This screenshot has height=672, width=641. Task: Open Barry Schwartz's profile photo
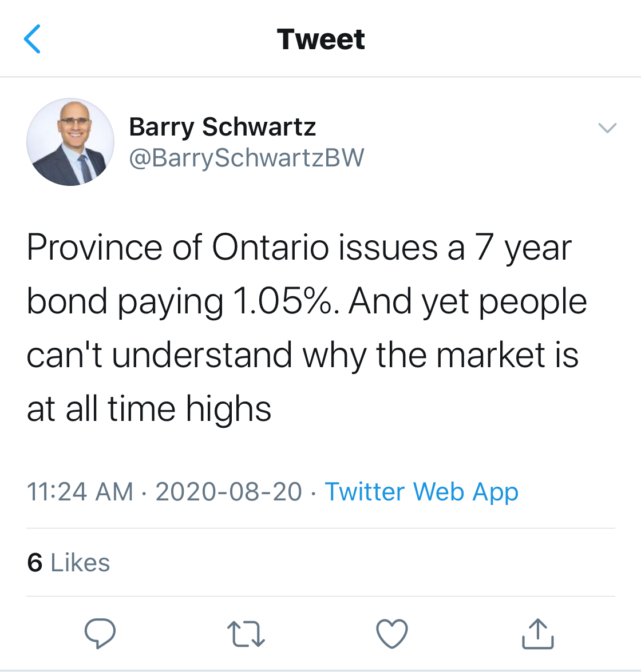pos(70,141)
